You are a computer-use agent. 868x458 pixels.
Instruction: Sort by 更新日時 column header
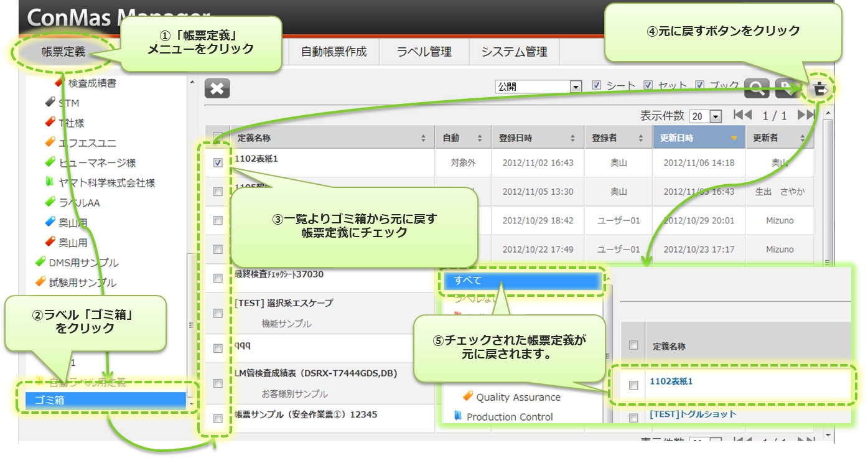696,138
